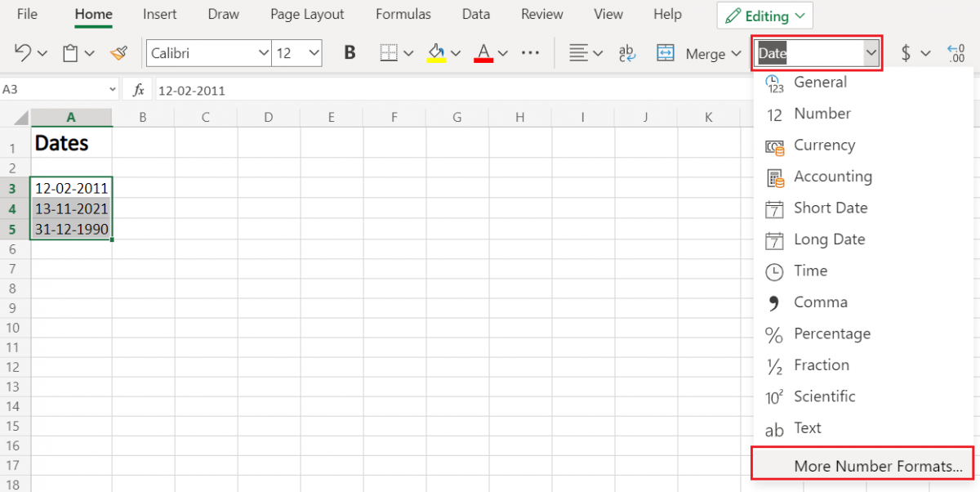Click the Wrap Text icon
980x492 pixels.
tap(626, 52)
